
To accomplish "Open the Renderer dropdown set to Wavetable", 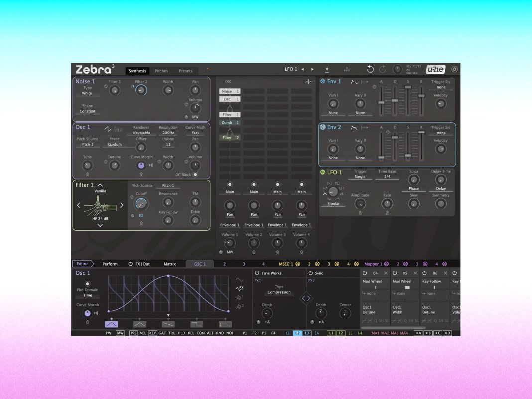I will tap(141, 133).
